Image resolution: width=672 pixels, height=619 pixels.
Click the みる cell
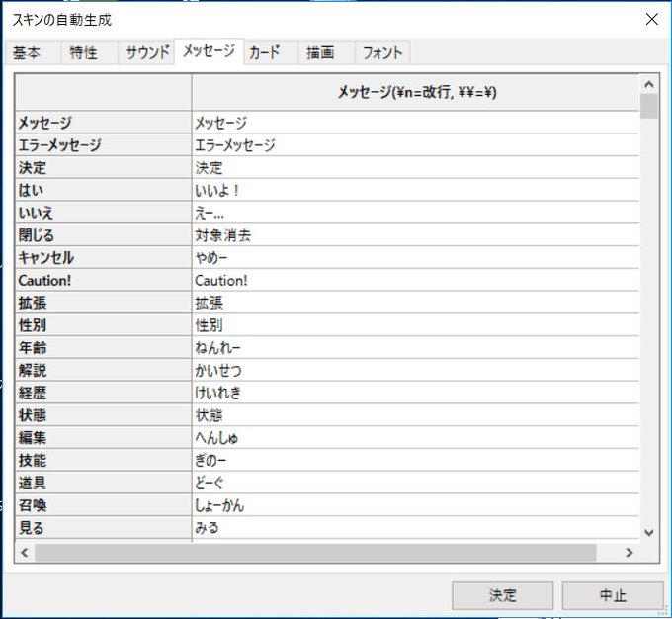415,528
